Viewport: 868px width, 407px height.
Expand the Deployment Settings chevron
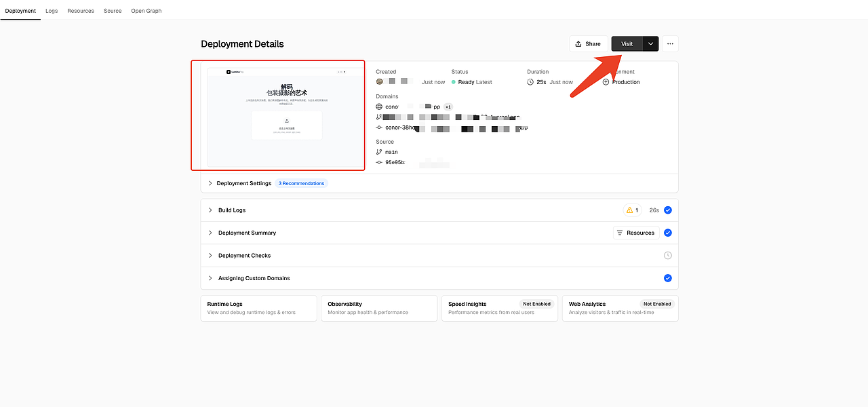pos(210,183)
